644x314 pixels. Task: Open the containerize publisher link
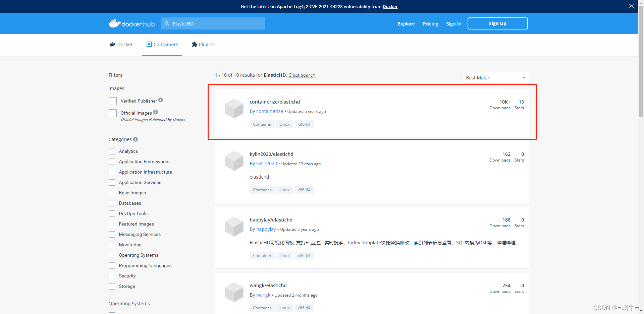tap(270, 111)
